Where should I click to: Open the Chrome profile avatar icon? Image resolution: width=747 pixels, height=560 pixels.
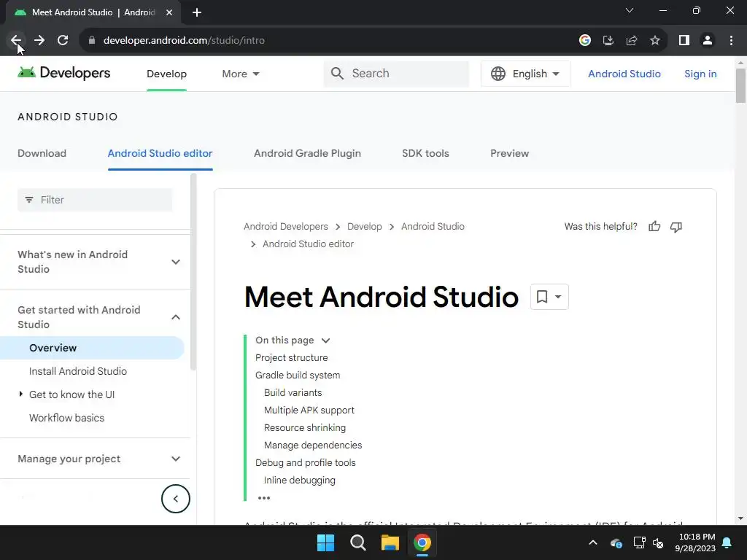(x=708, y=41)
